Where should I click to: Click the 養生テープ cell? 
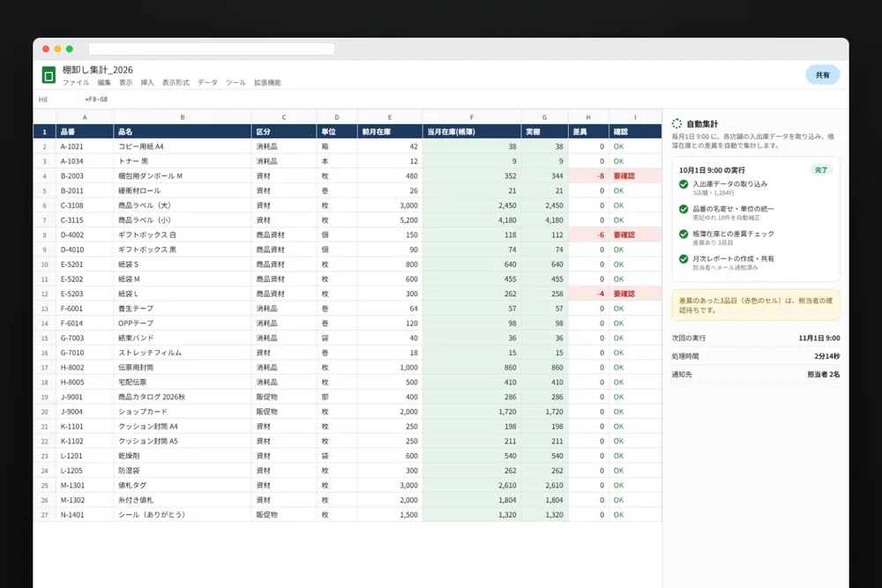(x=183, y=309)
